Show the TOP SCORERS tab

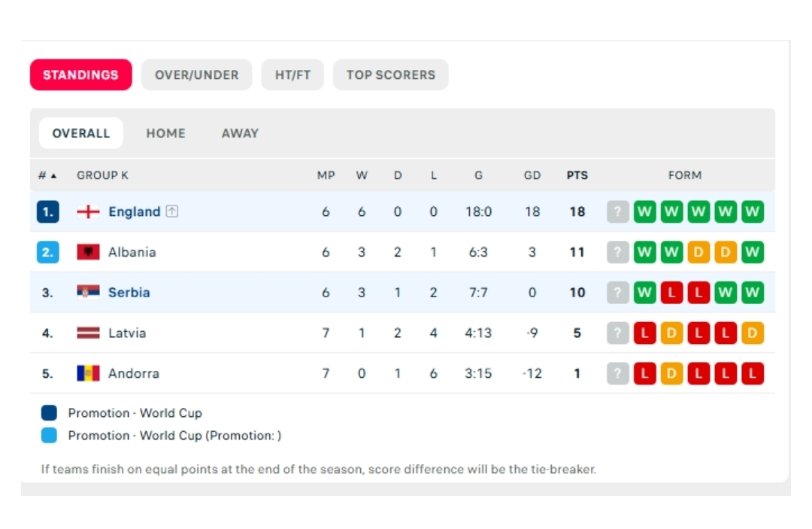[x=390, y=75]
